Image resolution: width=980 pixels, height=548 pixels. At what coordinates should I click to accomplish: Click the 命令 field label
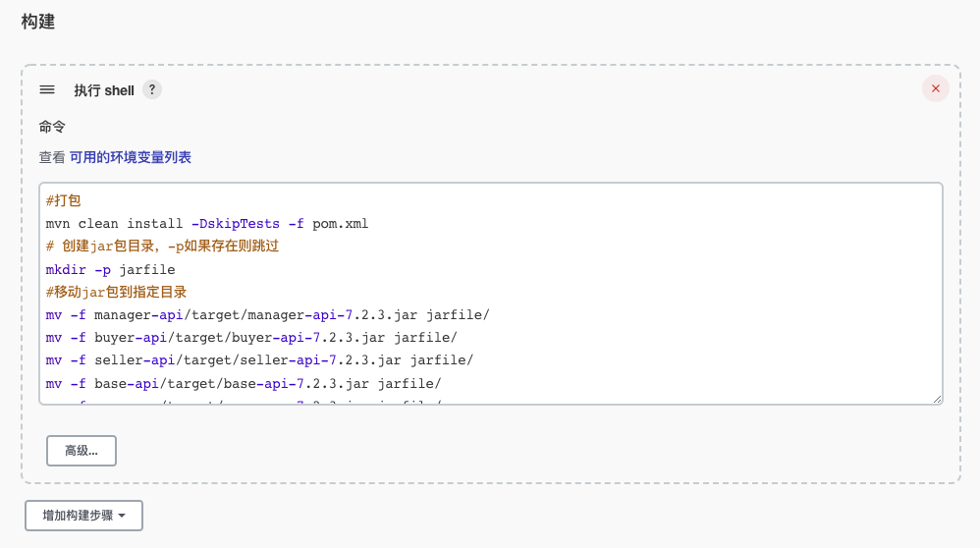pyautogui.click(x=52, y=127)
